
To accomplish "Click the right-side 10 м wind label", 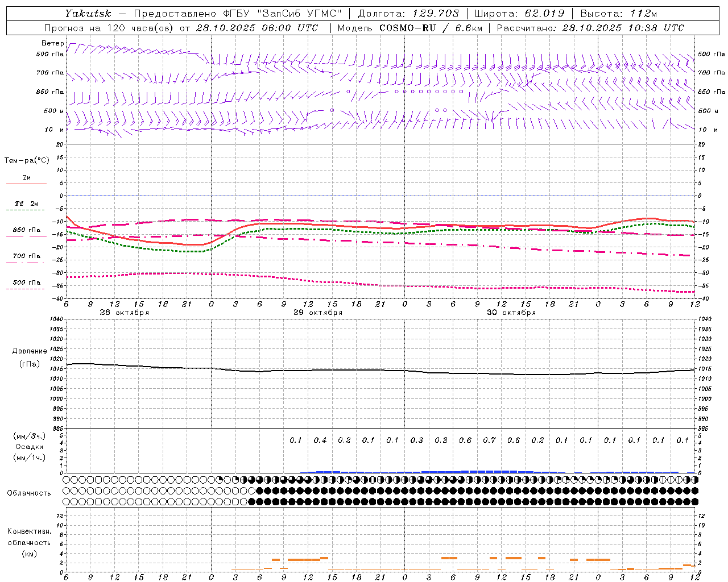I will click(708, 130).
